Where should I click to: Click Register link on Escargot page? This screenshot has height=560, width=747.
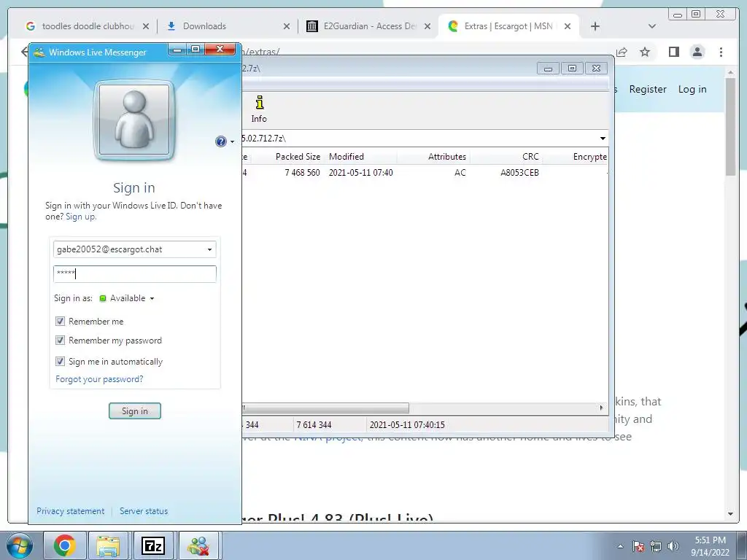coord(648,89)
